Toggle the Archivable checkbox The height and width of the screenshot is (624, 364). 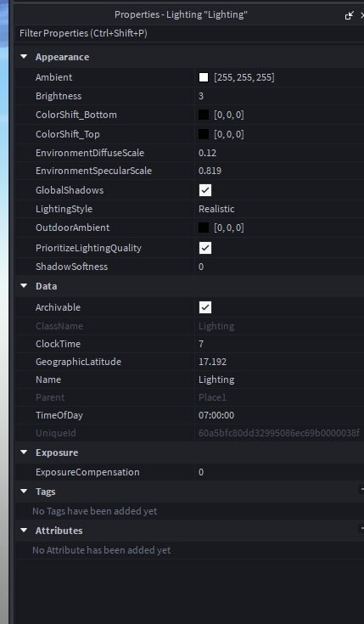point(205,307)
